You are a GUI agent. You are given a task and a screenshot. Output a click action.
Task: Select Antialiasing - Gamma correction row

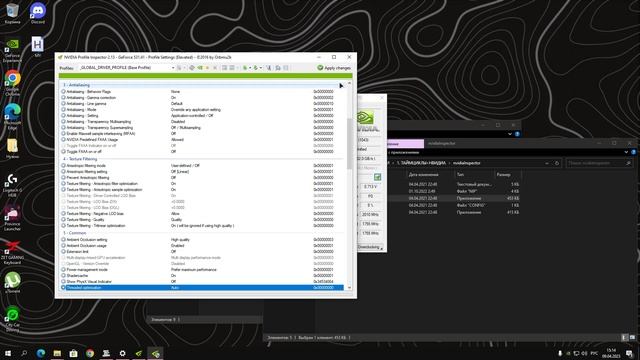[x=202, y=98]
